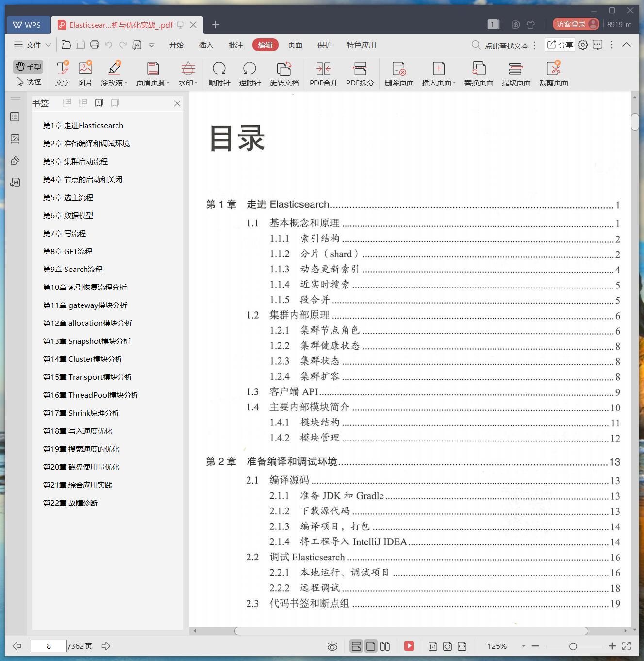
Task: Open settings gear icon in toolbar
Action: [583, 45]
